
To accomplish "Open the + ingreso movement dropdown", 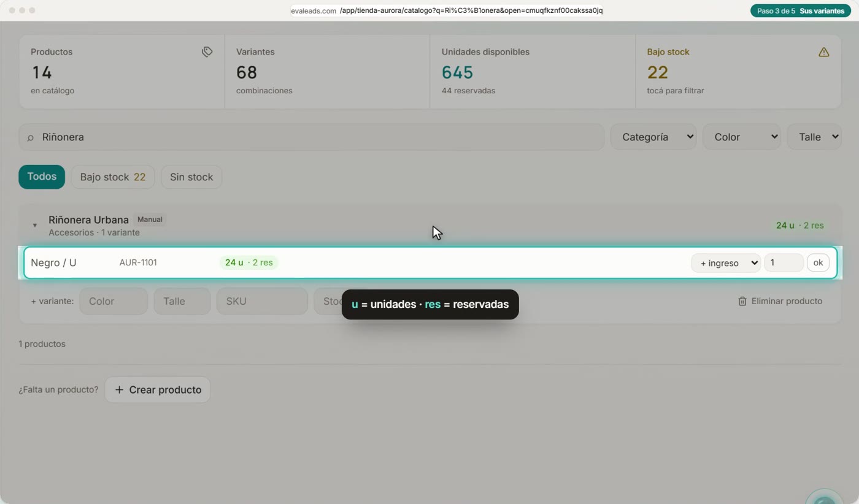I will click(726, 263).
